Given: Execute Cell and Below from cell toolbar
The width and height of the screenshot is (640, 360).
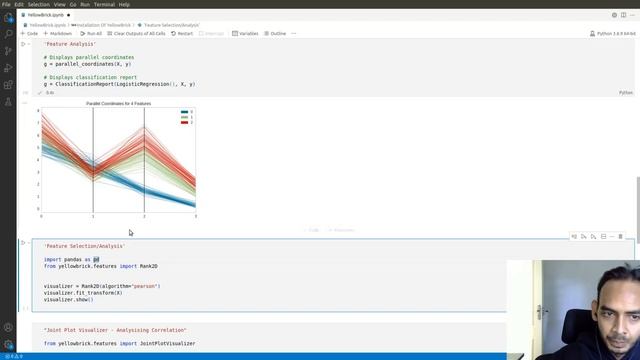Looking at the screenshot, I should [x=593, y=237].
